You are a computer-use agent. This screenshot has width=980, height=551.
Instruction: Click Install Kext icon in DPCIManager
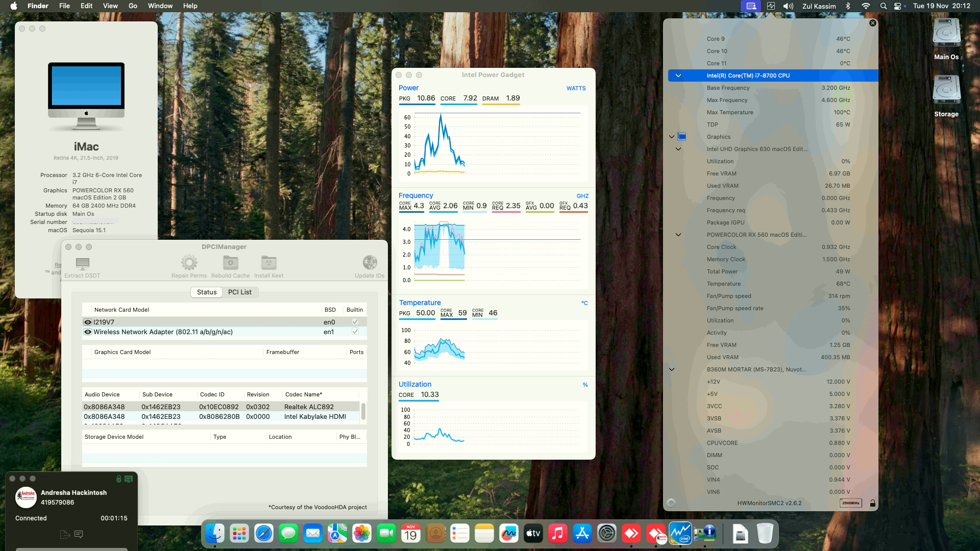coord(268,263)
